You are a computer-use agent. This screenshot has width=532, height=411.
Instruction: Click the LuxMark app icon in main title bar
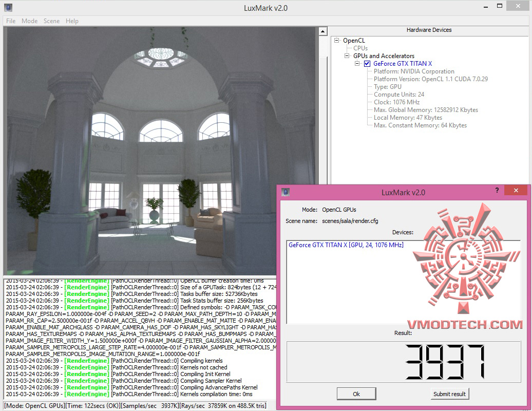[x=8, y=8]
